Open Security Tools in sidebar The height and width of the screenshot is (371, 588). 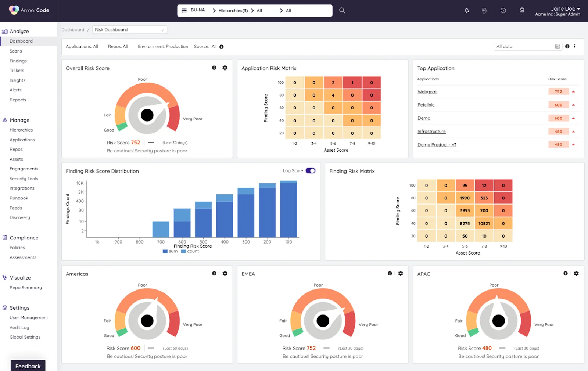click(24, 179)
